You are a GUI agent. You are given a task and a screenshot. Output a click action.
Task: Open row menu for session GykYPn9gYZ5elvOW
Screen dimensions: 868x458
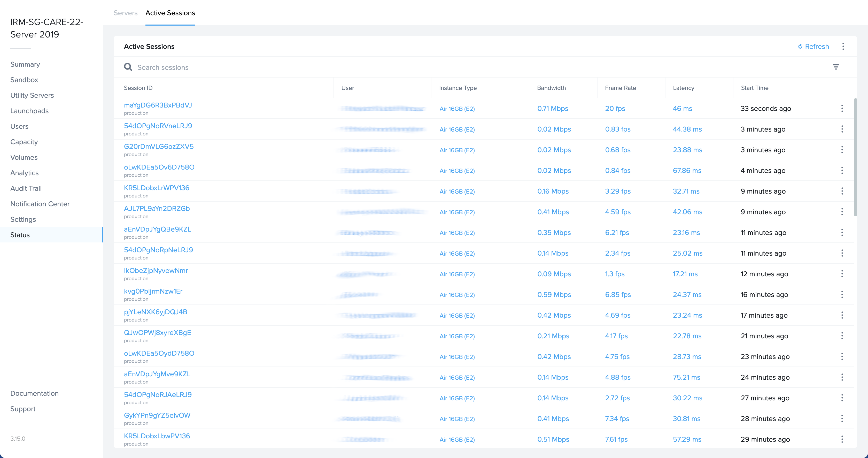pyautogui.click(x=842, y=418)
